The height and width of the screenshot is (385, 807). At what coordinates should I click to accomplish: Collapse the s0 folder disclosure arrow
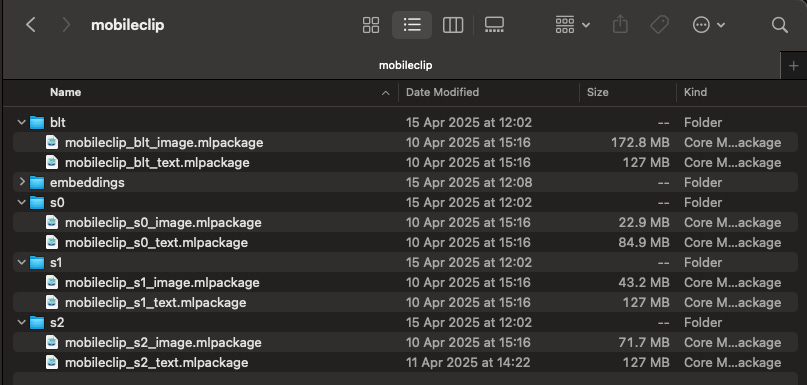tap(22, 202)
